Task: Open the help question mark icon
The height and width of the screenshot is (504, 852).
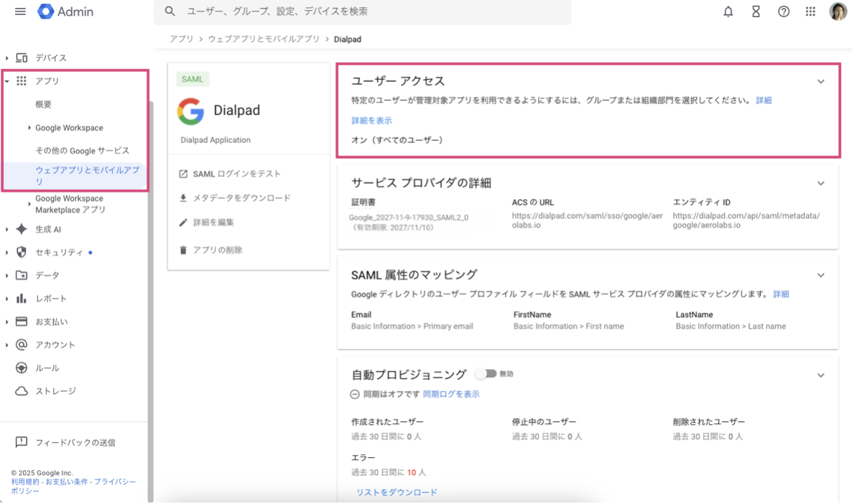Action: [784, 11]
